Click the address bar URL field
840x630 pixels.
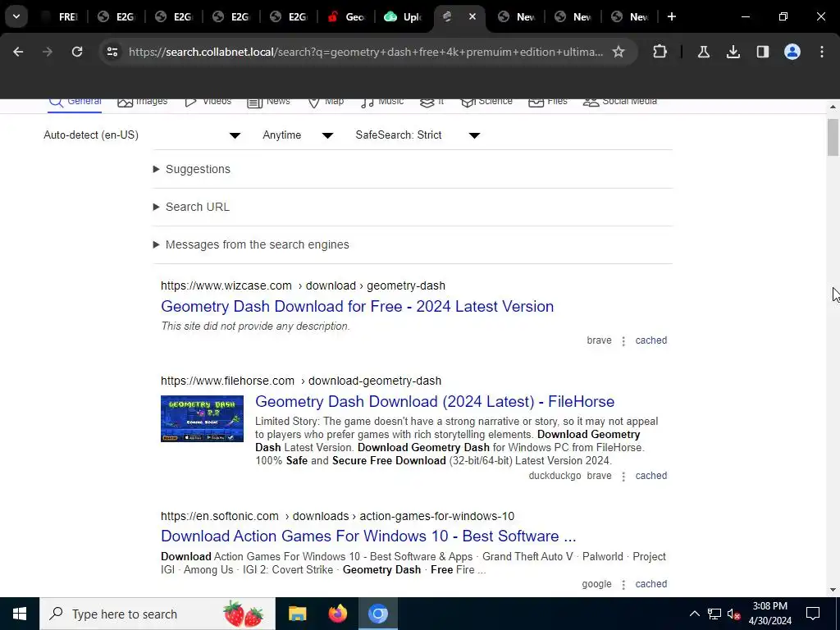tap(366, 52)
